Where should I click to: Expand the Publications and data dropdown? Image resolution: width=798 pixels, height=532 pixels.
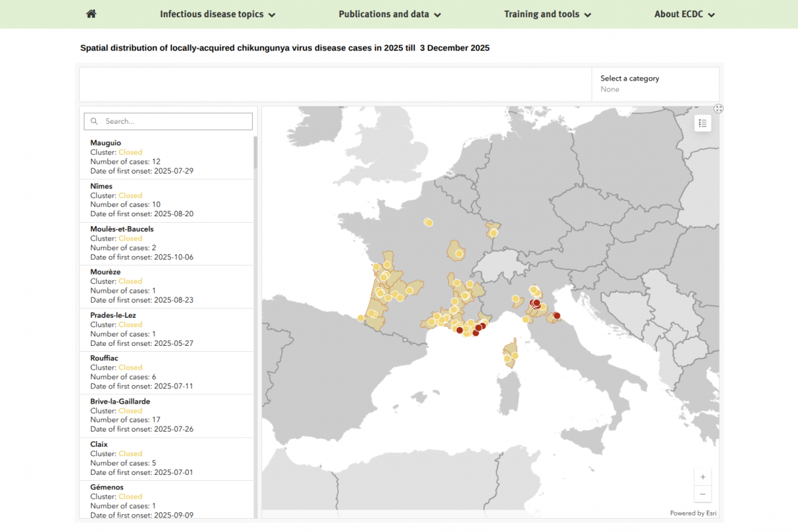pyautogui.click(x=389, y=13)
